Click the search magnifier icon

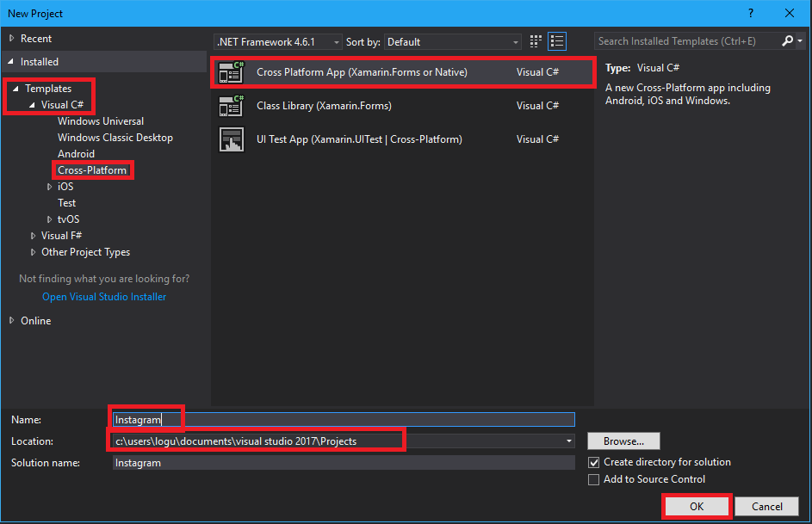pos(787,40)
